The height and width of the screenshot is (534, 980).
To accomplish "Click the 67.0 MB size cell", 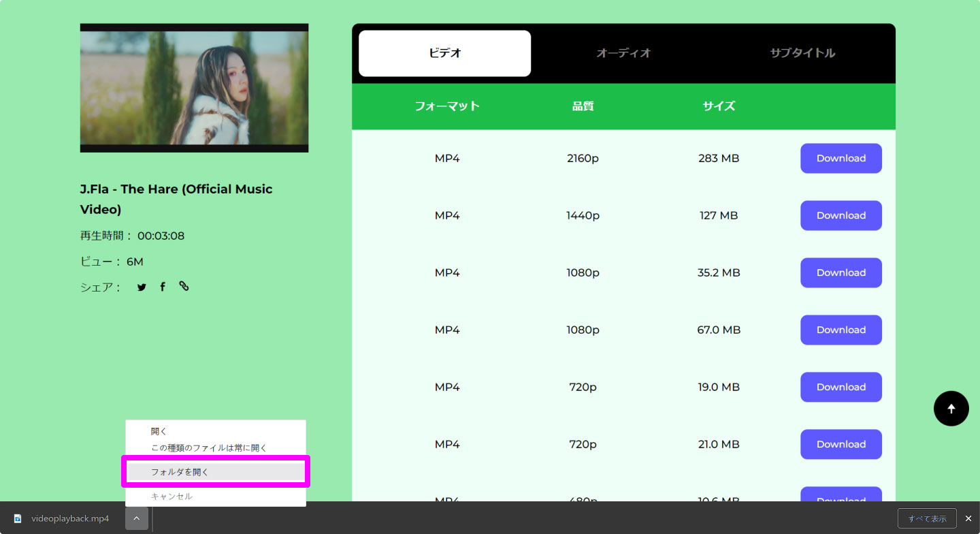I will click(719, 330).
